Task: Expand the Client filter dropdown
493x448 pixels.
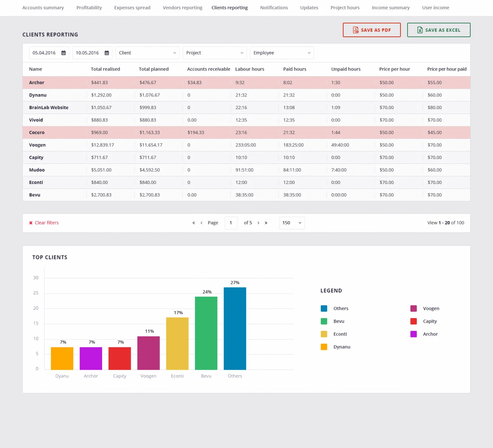Action: point(147,53)
